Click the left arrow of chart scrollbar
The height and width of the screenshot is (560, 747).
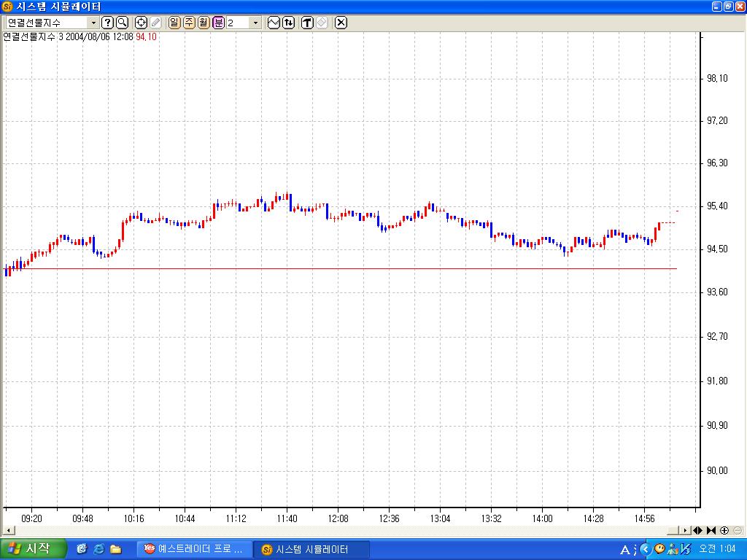pyautogui.click(x=7, y=530)
